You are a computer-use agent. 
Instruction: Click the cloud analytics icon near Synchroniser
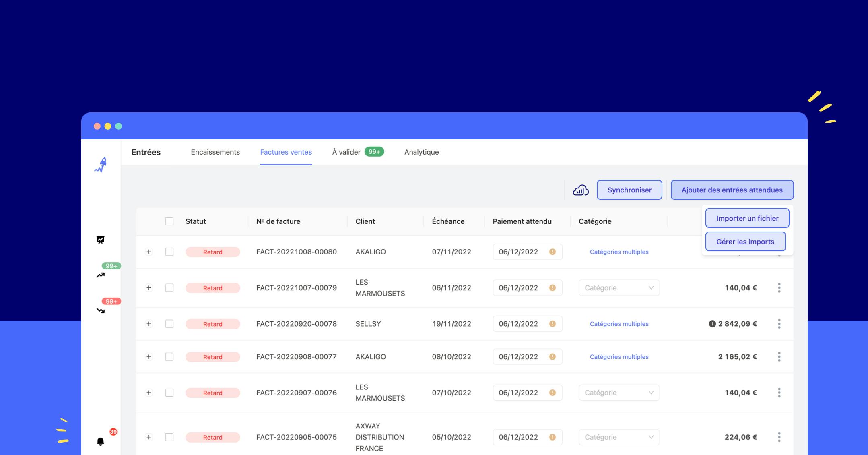click(581, 190)
